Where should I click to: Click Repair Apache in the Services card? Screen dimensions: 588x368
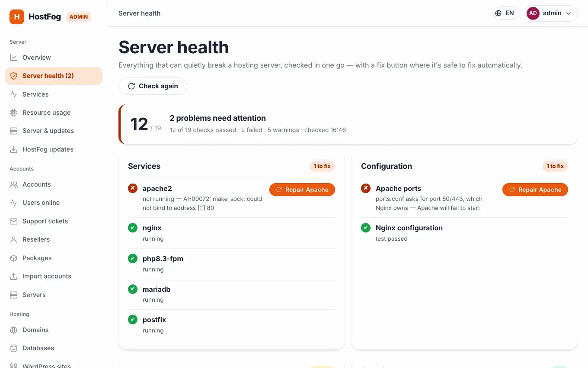click(302, 190)
